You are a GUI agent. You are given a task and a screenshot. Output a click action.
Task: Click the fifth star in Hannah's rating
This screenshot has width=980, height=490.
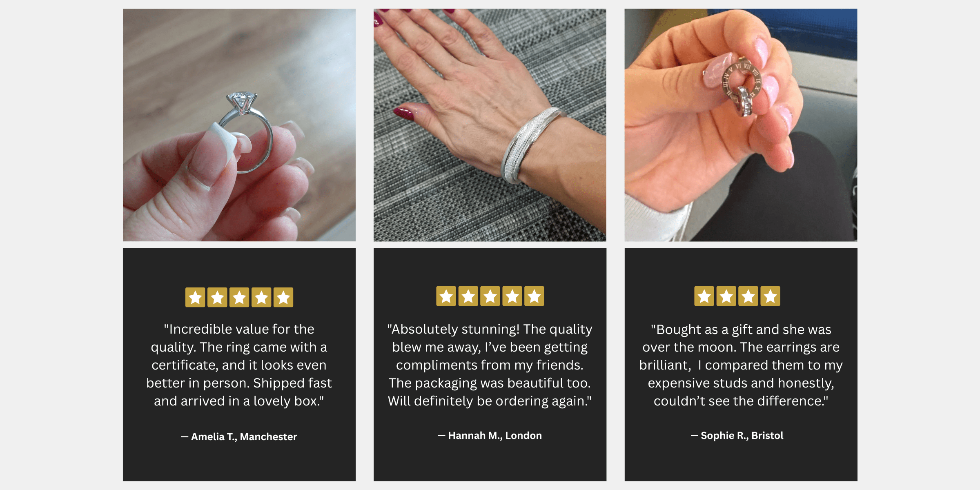click(535, 296)
